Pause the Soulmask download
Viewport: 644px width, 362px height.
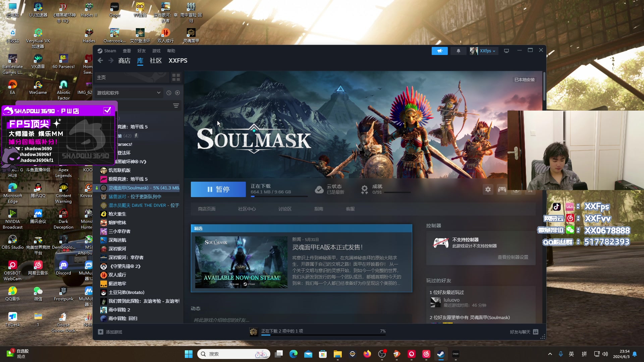click(218, 189)
